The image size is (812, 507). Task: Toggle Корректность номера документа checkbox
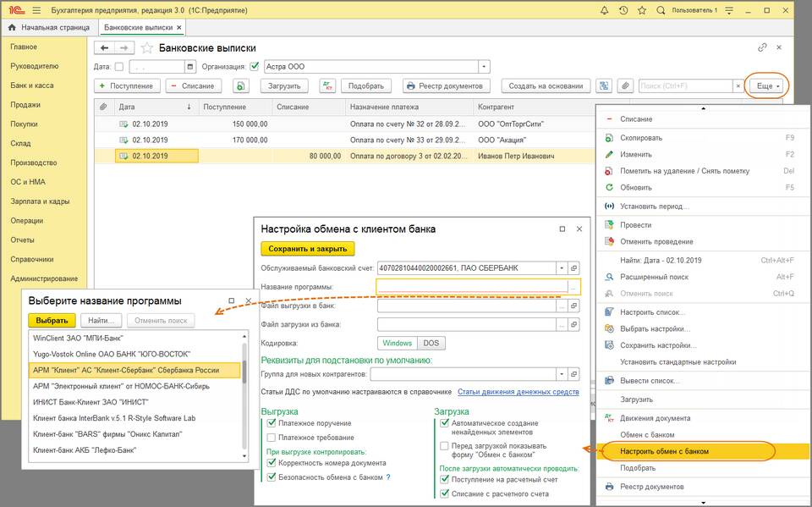coord(272,463)
